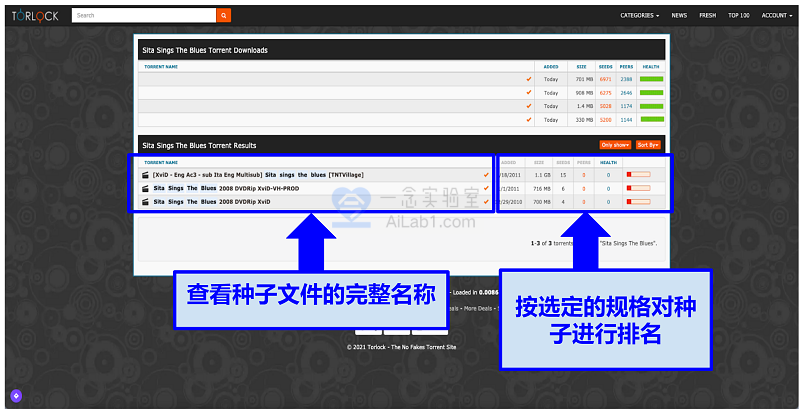Click the Sita Sings The Blues Torrent Results heading
This screenshot has width=806, height=414.
point(199,146)
